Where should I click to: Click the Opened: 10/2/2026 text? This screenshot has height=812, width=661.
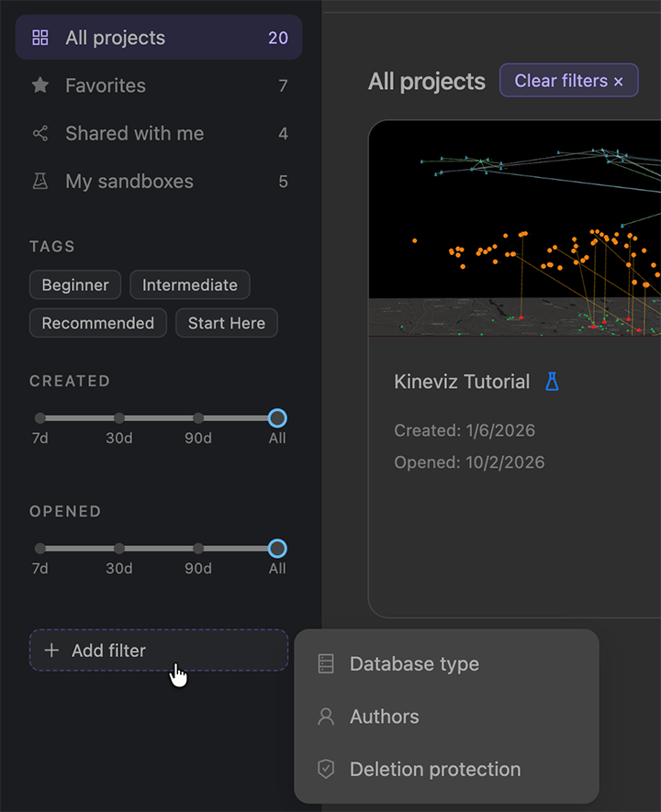coord(469,462)
